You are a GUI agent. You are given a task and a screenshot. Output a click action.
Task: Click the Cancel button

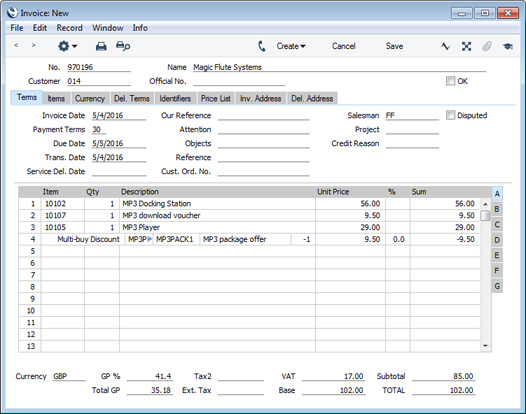344,46
